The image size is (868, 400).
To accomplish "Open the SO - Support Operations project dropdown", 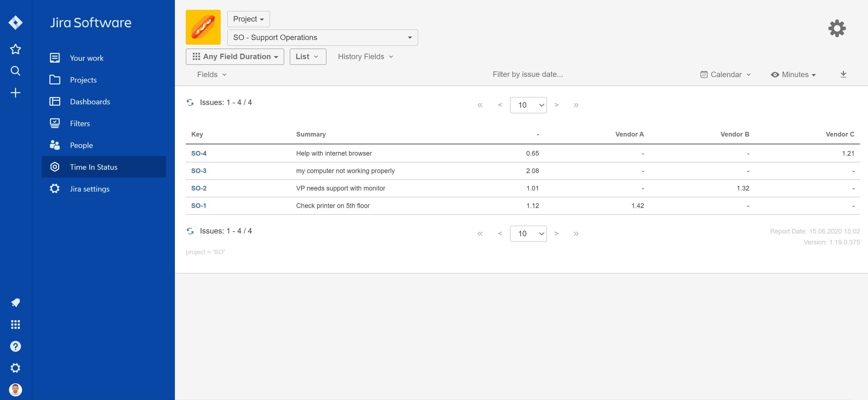I will (x=322, y=37).
